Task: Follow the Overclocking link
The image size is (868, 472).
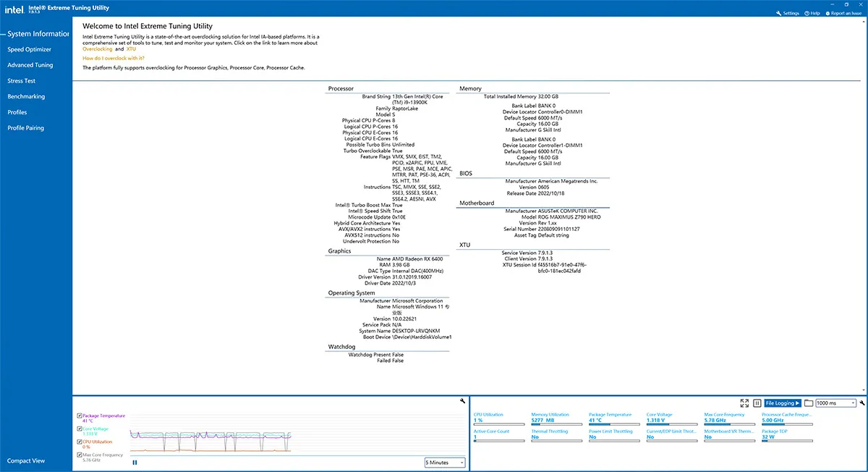Action: pos(98,49)
